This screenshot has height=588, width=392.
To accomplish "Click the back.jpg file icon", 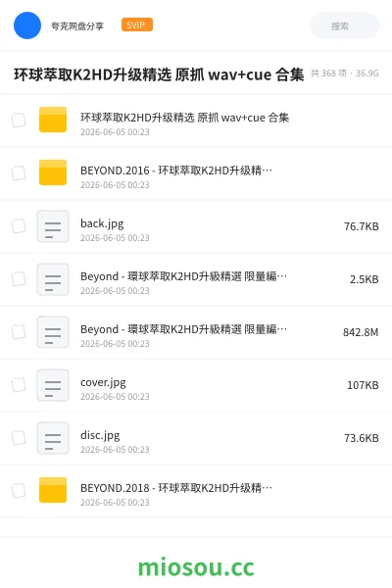I will [53, 226].
